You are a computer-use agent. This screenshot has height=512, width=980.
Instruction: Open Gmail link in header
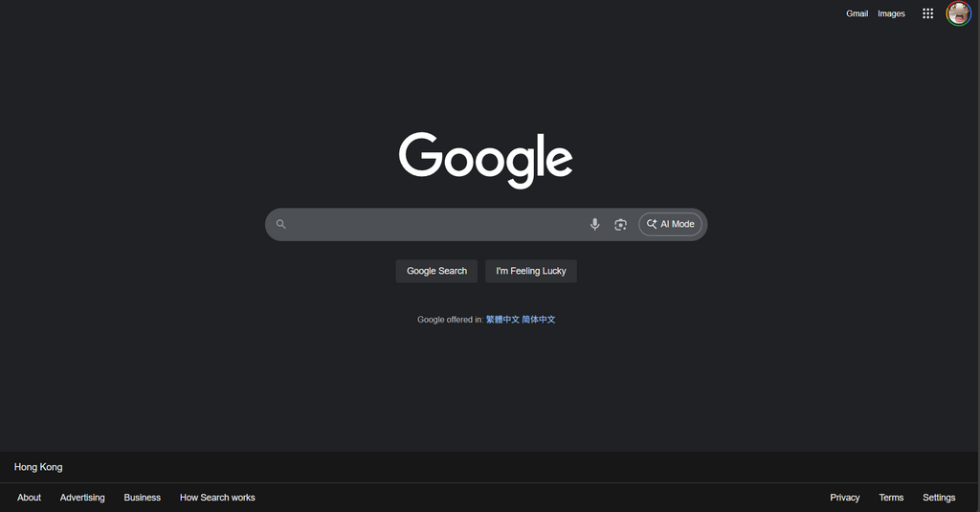click(857, 13)
